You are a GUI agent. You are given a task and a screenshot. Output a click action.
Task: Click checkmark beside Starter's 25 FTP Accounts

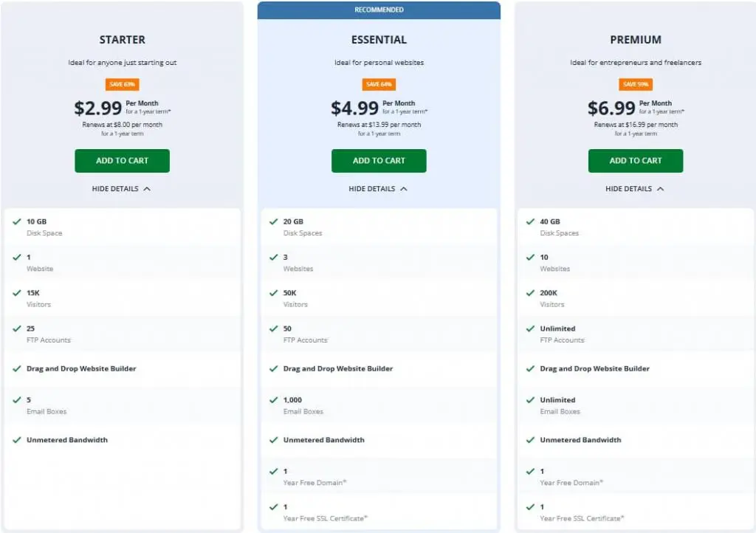coord(18,327)
